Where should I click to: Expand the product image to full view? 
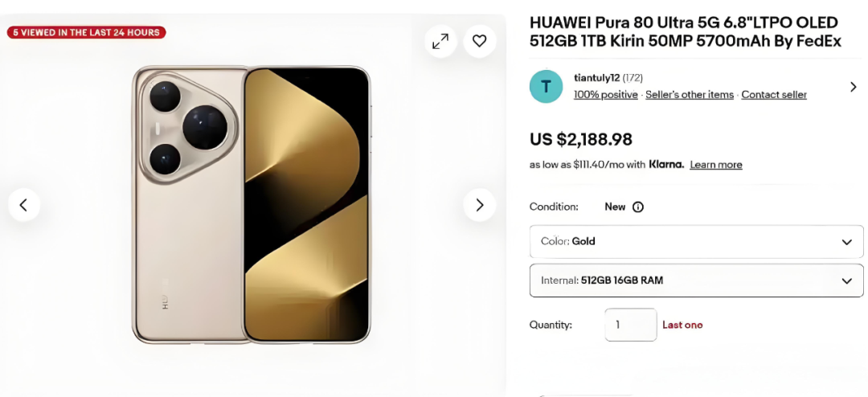pos(440,41)
